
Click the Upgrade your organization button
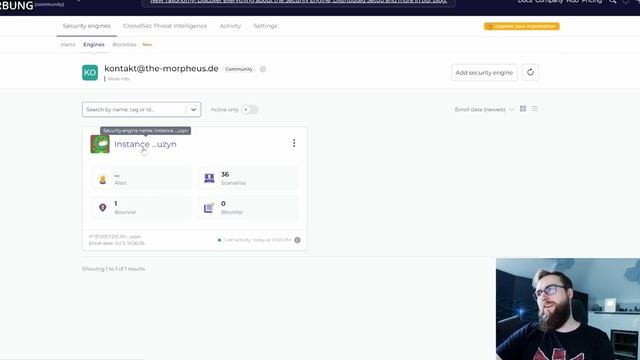[522, 26]
